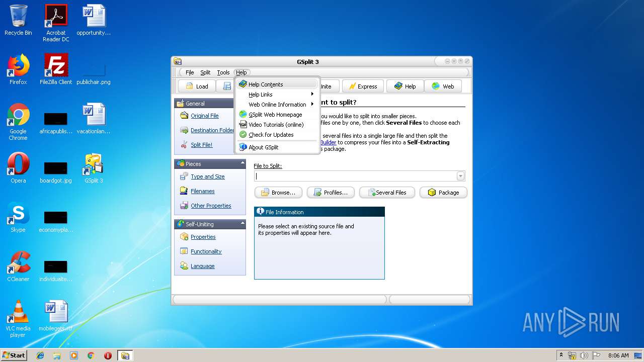The width and height of the screenshot is (644, 362).
Task: Click the General panel header
Action: click(x=204, y=103)
